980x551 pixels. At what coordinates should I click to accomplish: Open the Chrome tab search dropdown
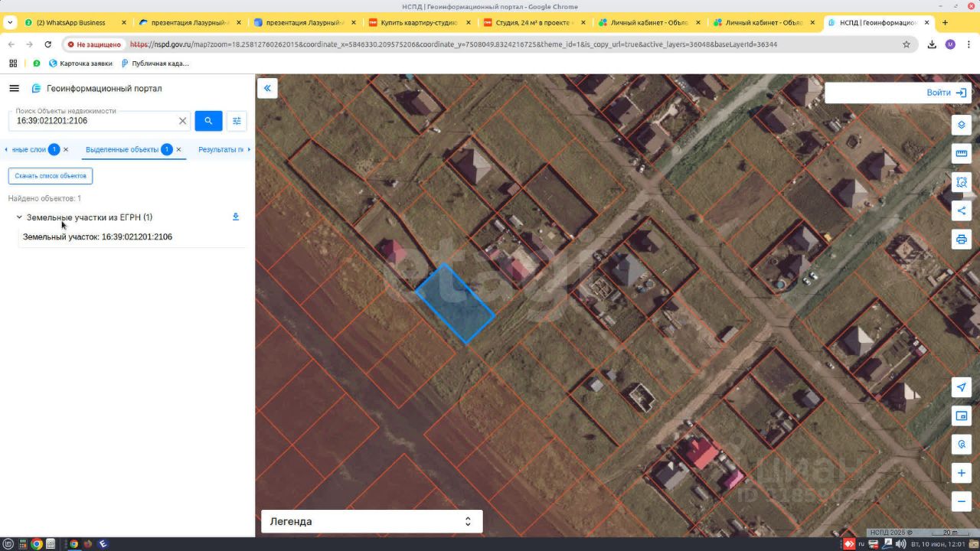click(x=10, y=23)
